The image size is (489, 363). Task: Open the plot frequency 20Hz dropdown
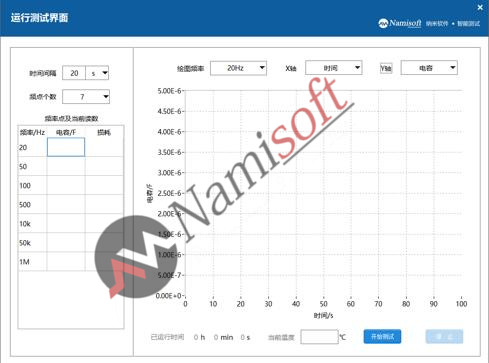tap(238, 68)
